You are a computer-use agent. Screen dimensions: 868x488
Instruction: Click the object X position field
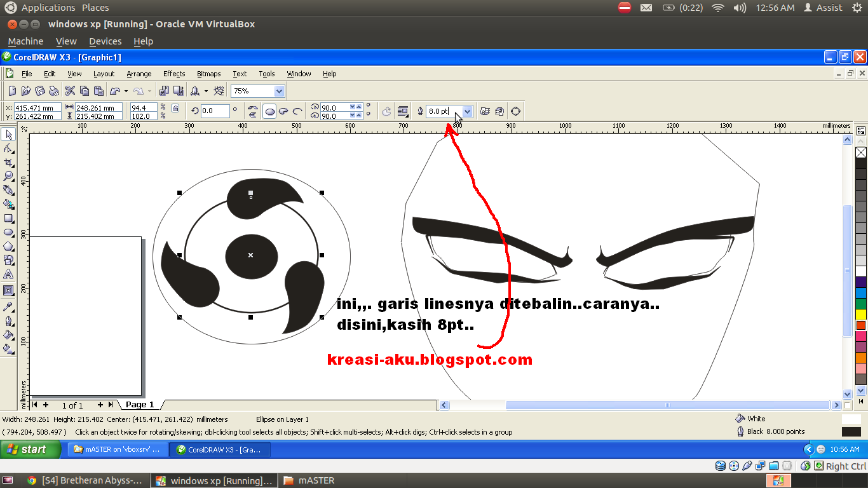pyautogui.click(x=37, y=108)
